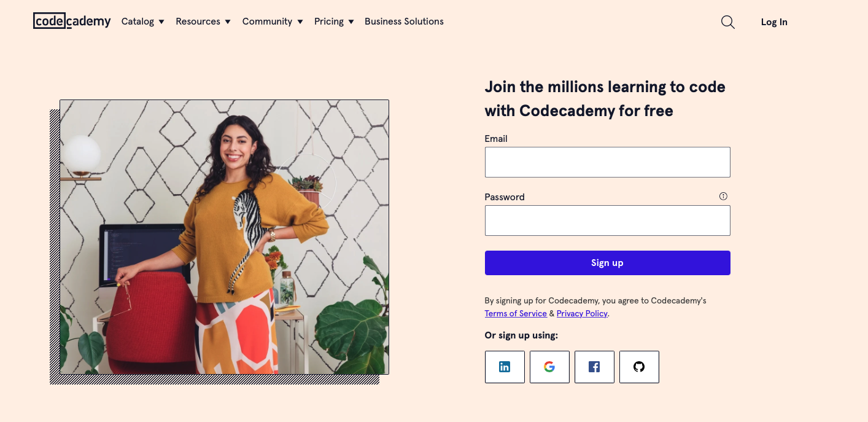Open the Terms of Service link
This screenshot has width=868, height=422.
point(516,313)
